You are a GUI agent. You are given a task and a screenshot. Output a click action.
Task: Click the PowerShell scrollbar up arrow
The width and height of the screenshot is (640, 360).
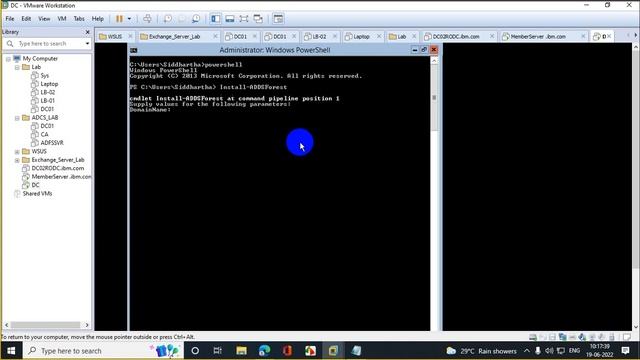434,60
